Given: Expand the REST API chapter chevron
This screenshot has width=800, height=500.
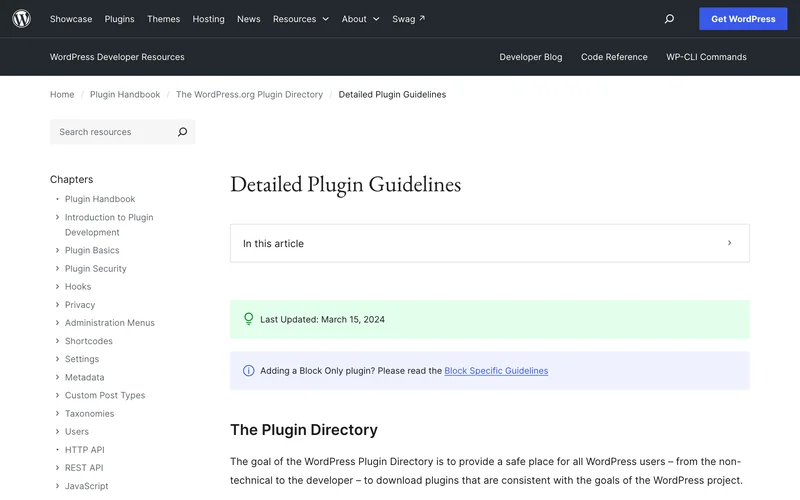Looking at the screenshot, I should coord(57,467).
